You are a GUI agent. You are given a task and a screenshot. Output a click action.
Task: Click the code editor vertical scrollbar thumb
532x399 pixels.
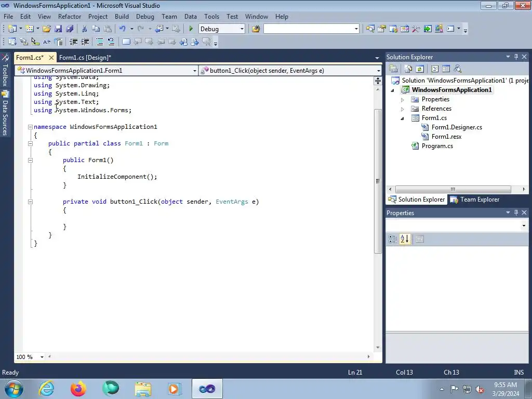(x=378, y=181)
